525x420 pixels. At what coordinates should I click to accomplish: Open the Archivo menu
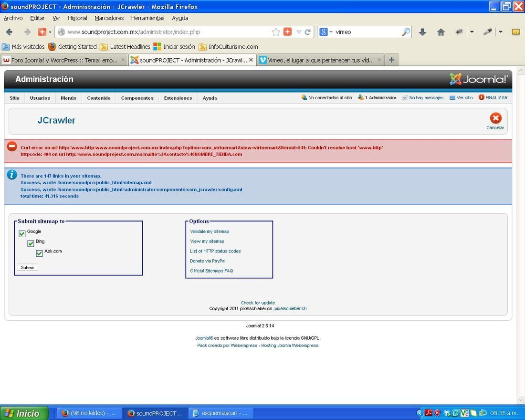(x=13, y=18)
